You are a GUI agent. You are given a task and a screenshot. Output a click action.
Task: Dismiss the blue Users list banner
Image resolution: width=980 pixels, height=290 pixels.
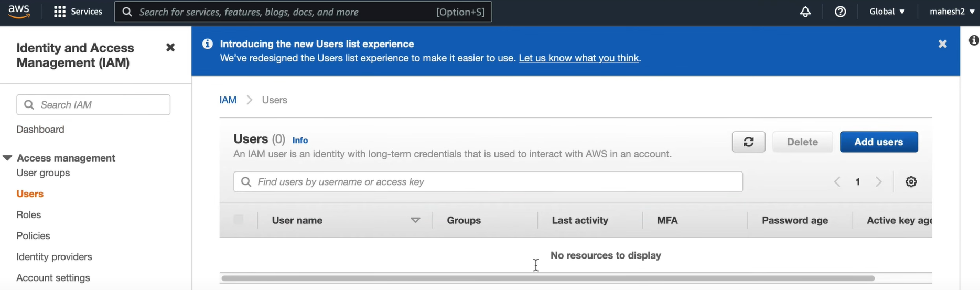[x=942, y=44]
